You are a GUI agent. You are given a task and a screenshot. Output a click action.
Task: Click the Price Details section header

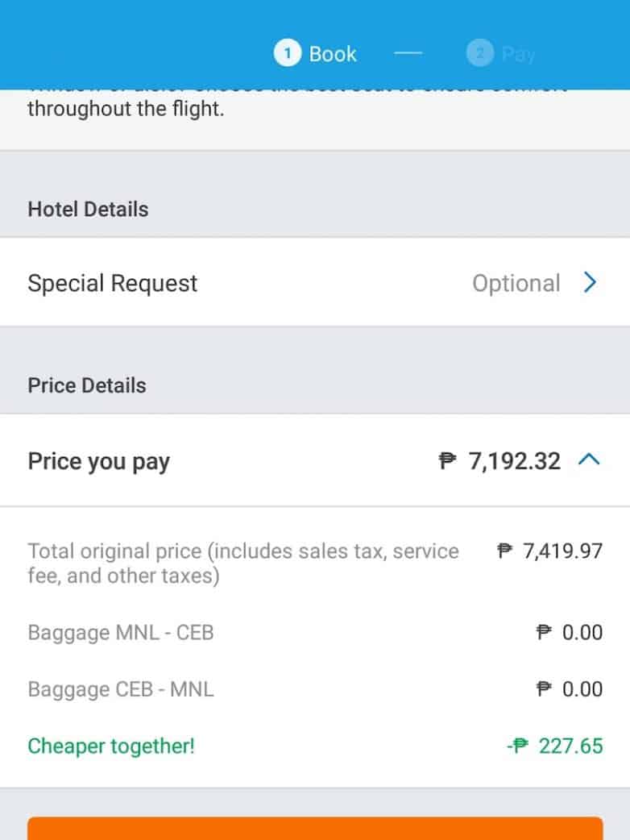coord(87,385)
